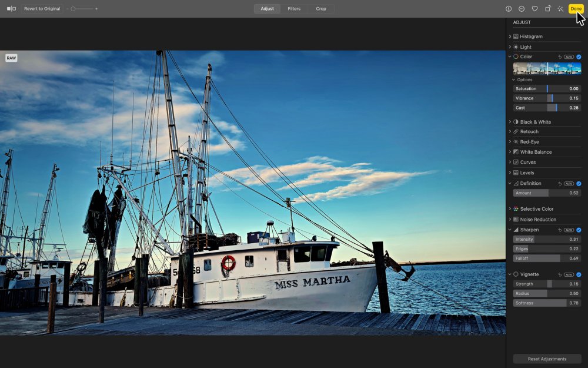Toggle AUTO for the Vignette section

pyautogui.click(x=569, y=274)
